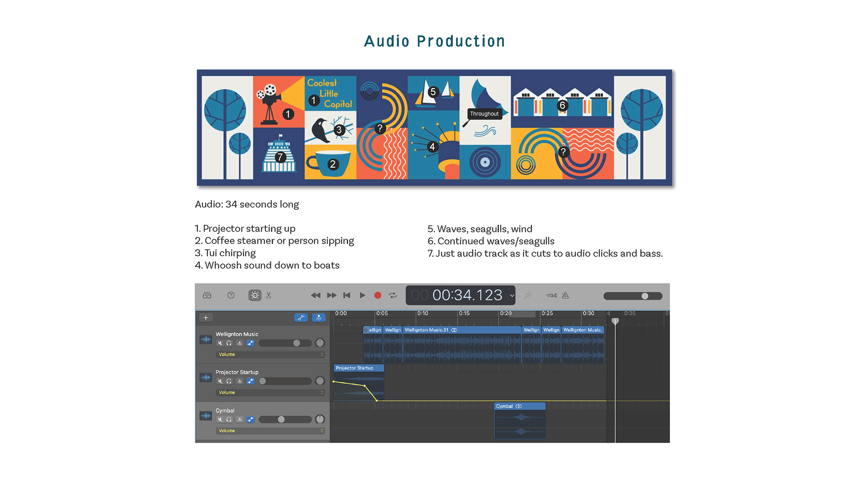Toggle the Cycle loop button

393,296
